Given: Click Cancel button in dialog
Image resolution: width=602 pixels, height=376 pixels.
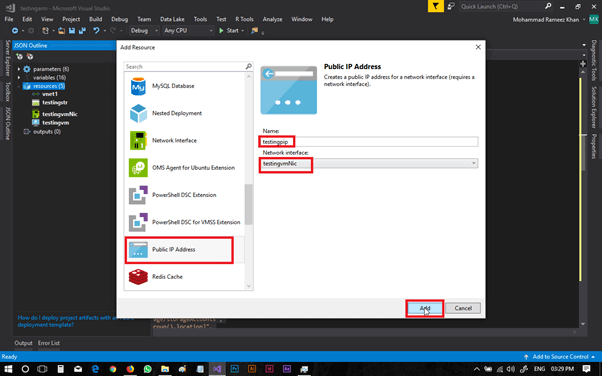Looking at the screenshot, I should point(463,308).
